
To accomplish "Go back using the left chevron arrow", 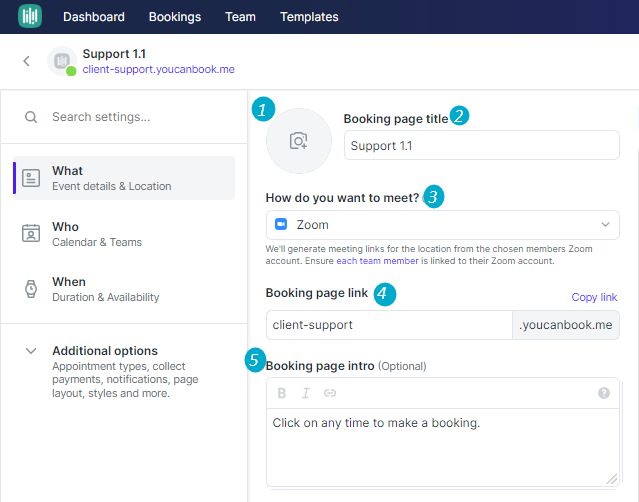I will pos(26,61).
